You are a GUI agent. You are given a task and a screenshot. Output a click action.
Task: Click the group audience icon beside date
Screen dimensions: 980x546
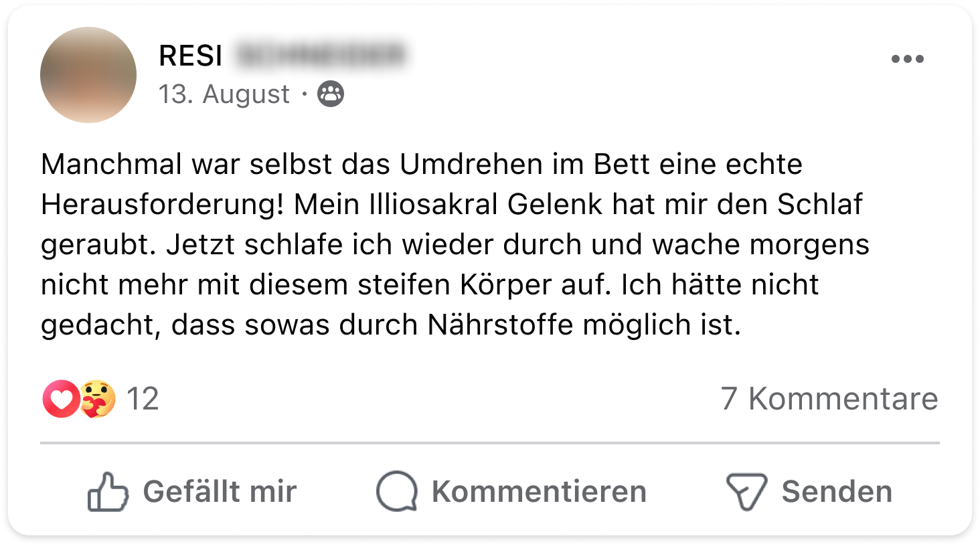330,94
